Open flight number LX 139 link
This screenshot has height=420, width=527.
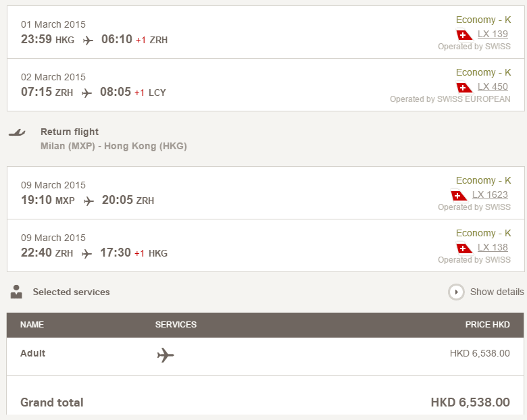(x=493, y=34)
